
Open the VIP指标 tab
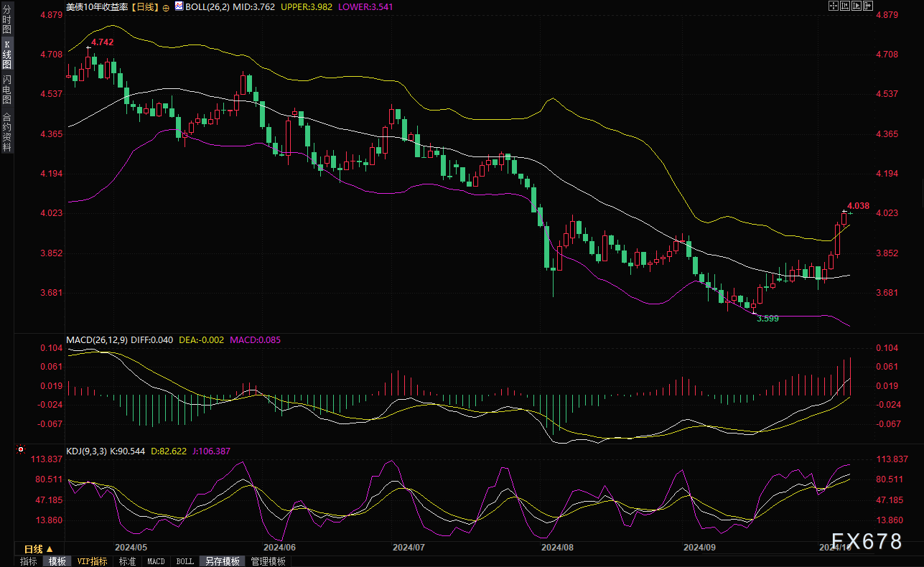pyautogui.click(x=92, y=561)
